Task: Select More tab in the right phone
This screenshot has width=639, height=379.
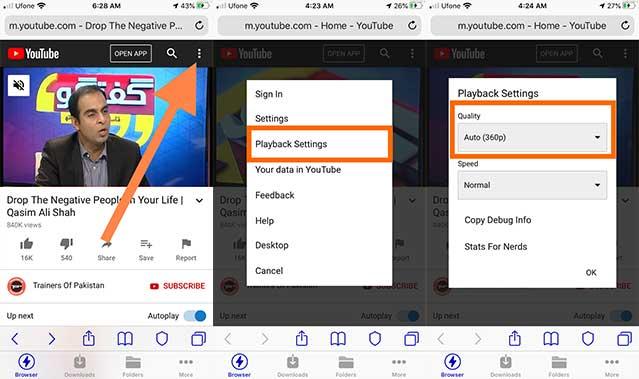Action: 612,367
